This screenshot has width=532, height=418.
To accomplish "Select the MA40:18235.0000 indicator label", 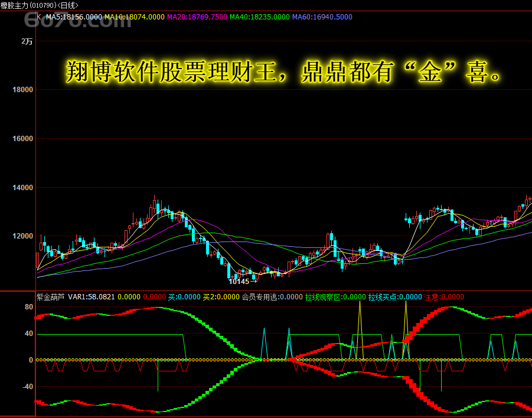I will [x=260, y=17].
